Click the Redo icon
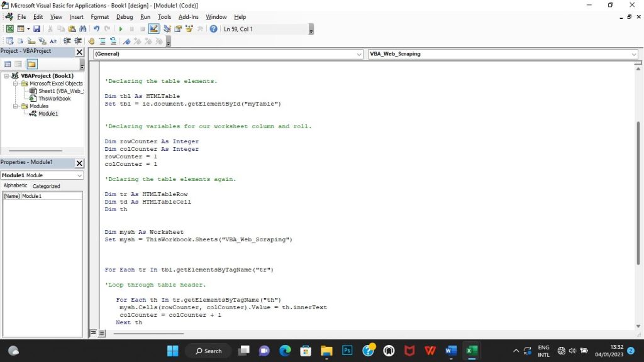644x362 pixels. pos(107,29)
